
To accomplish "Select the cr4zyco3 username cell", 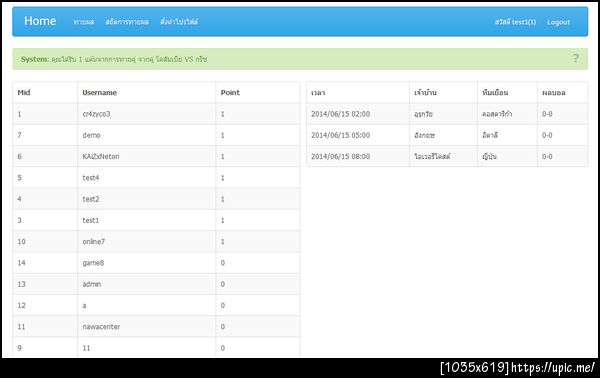I will [96, 114].
